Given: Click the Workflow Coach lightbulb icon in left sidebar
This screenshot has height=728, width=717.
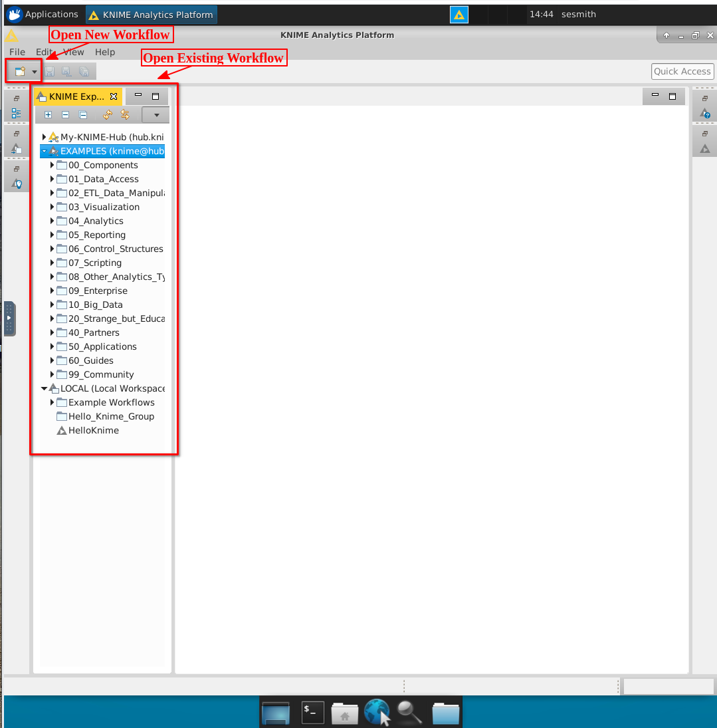Looking at the screenshot, I should [x=17, y=184].
